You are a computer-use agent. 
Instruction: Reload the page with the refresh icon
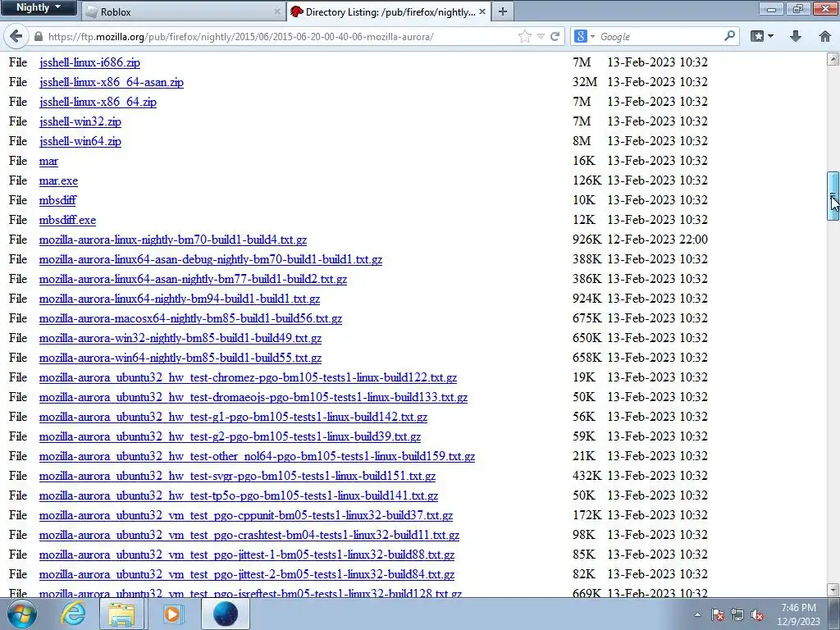point(555,36)
